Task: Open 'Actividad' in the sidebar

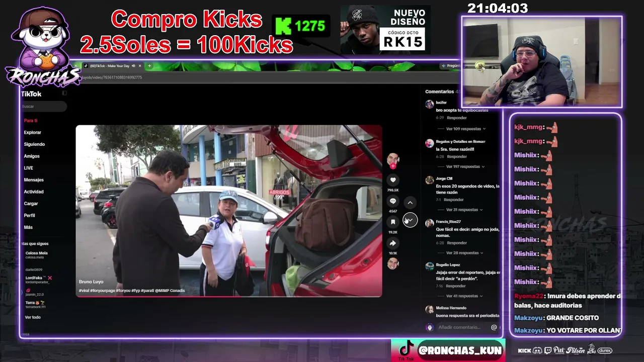Action: click(x=34, y=192)
